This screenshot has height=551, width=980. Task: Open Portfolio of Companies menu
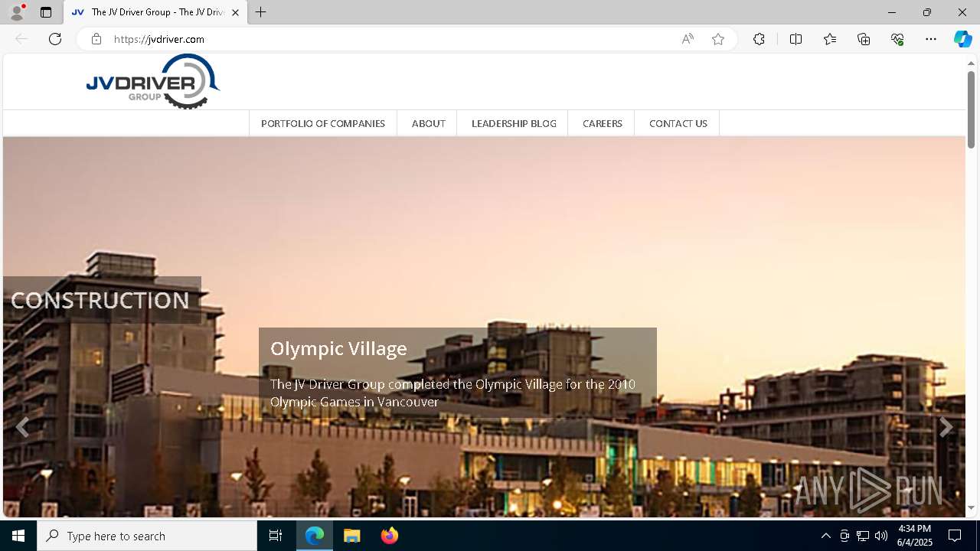point(323,123)
